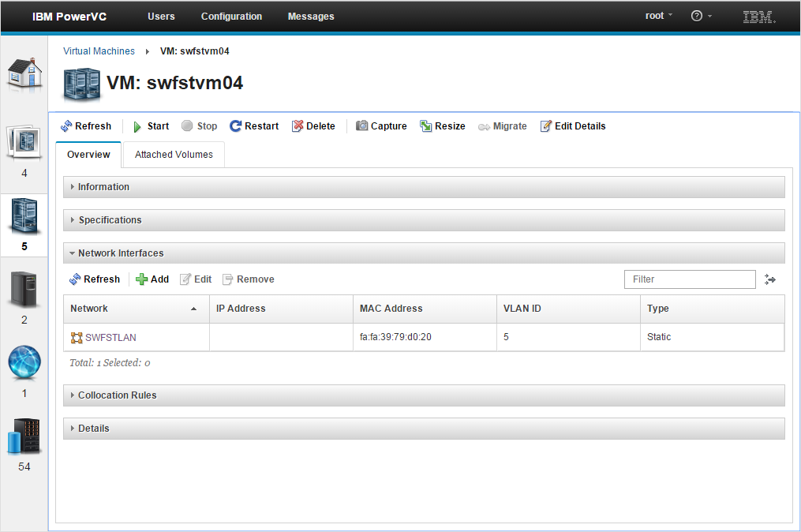
Task: Open Virtual Machines sidebar icon showing 5
Action: point(24,215)
